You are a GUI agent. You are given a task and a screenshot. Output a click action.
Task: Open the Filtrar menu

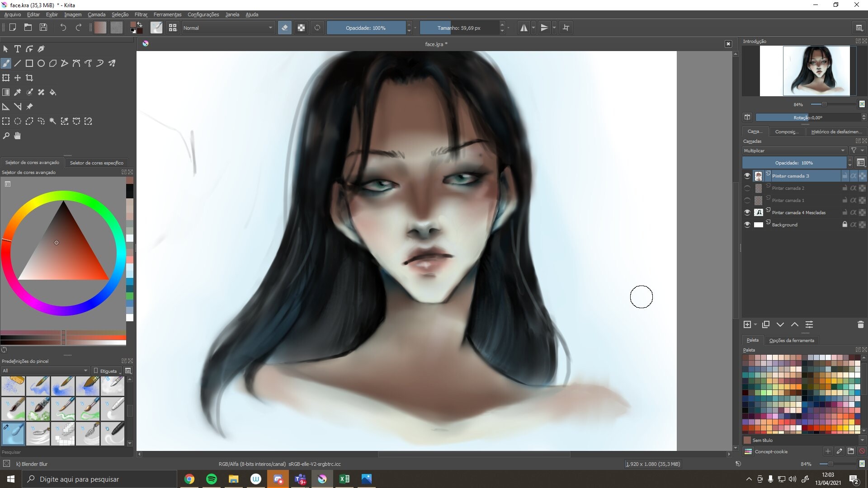click(141, 14)
